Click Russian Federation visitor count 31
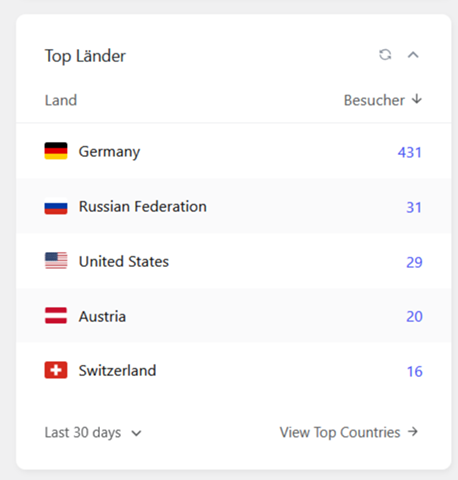This screenshot has width=458, height=480. click(x=414, y=207)
